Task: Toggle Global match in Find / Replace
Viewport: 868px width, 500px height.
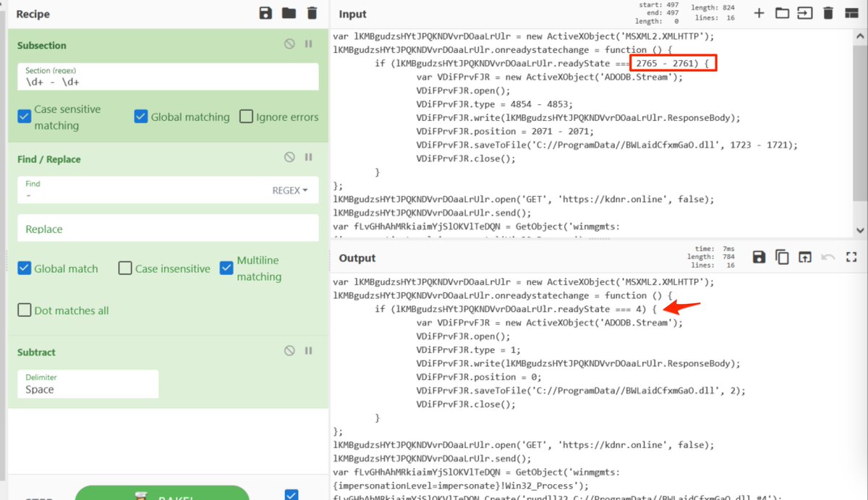Action: click(24, 268)
